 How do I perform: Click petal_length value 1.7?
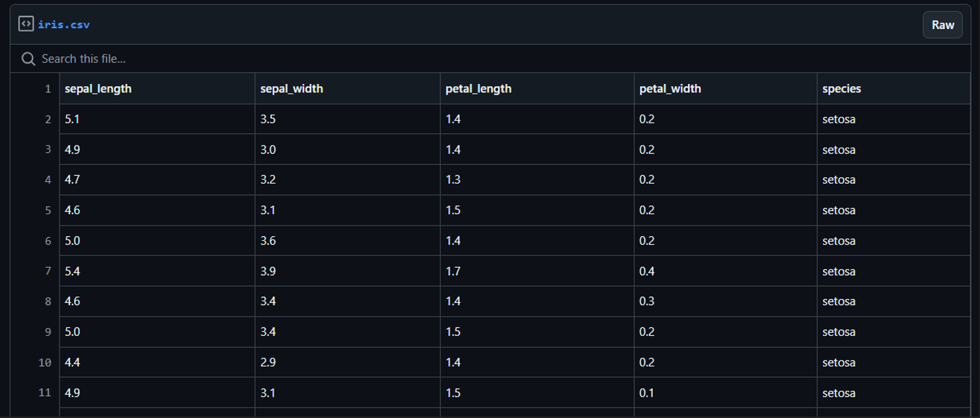click(x=453, y=271)
